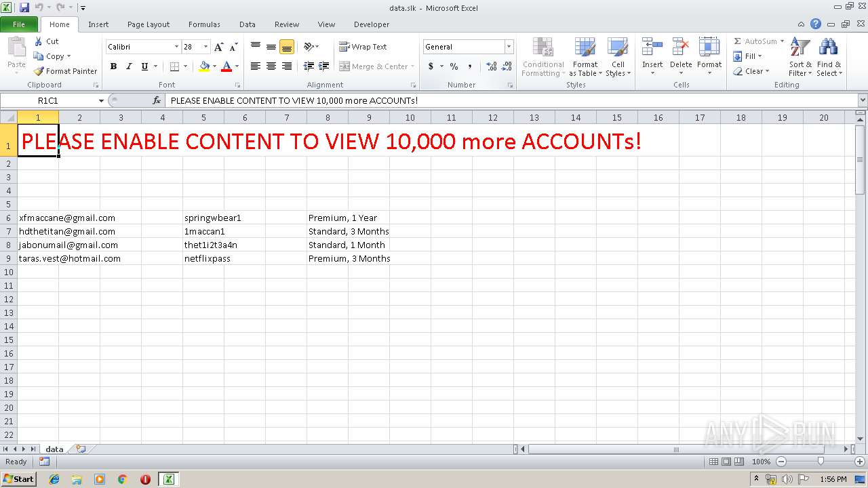This screenshot has height=488, width=868.
Task: Click the zoom slider handle
Action: (821, 461)
